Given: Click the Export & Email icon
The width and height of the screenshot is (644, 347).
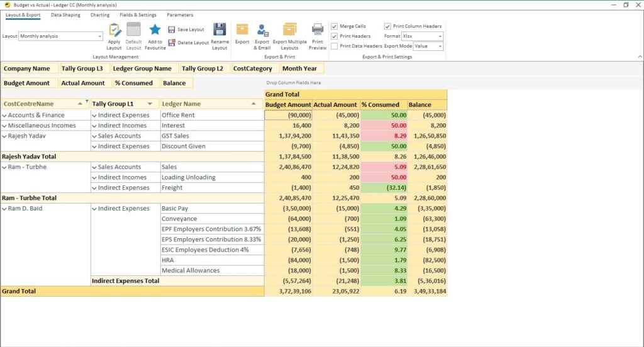Looking at the screenshot, I should click(x=262, y=30).
